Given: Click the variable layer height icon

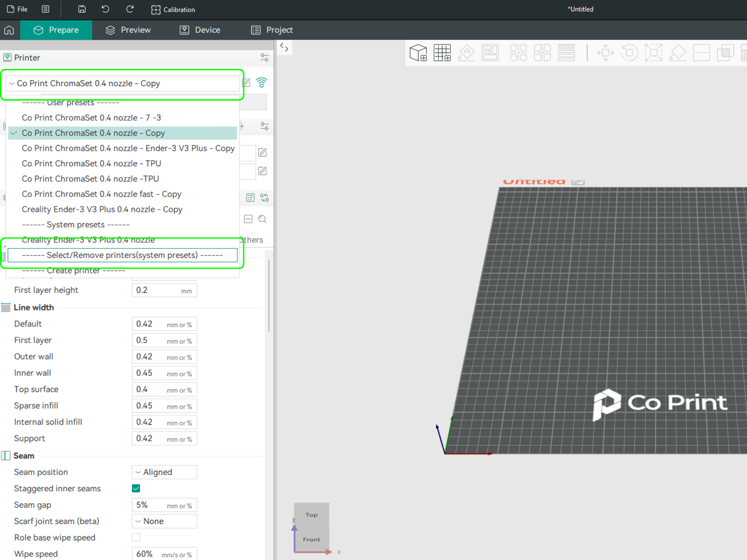Looking at the screenshot, I should click(566, 53).
